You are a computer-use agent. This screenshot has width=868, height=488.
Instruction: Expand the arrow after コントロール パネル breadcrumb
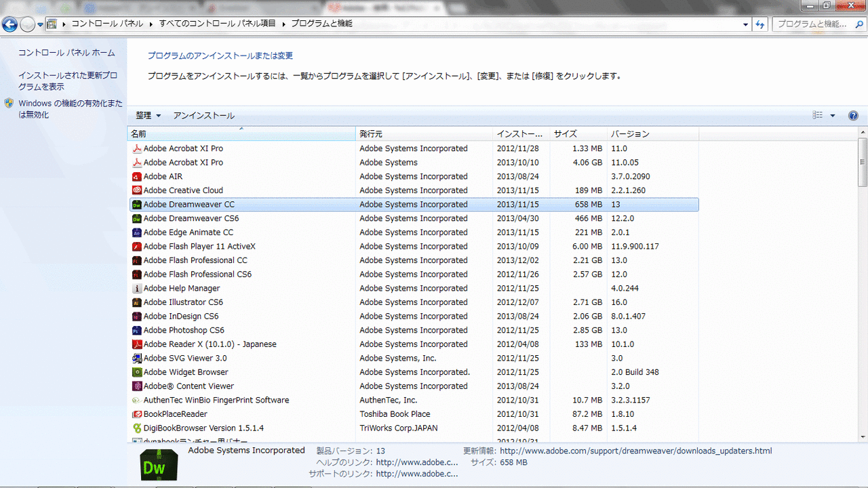coord(152,24)
